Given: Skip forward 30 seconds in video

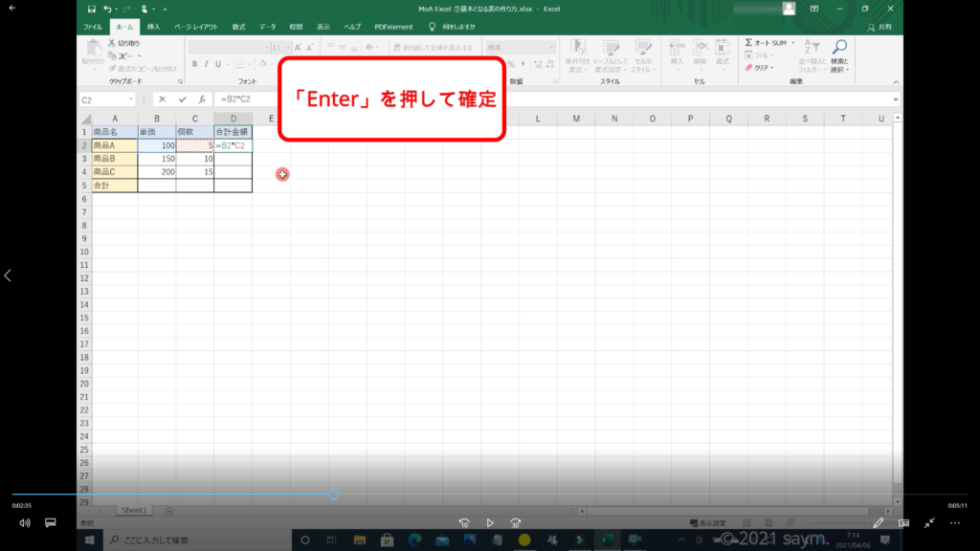Looking at the screenshot, I should tap(515, 523).
